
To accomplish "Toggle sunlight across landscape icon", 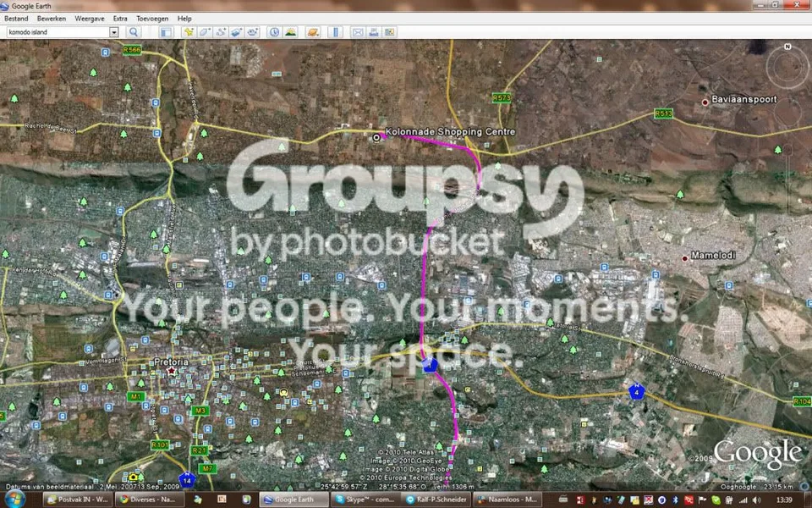I will [x=290, y=32].
